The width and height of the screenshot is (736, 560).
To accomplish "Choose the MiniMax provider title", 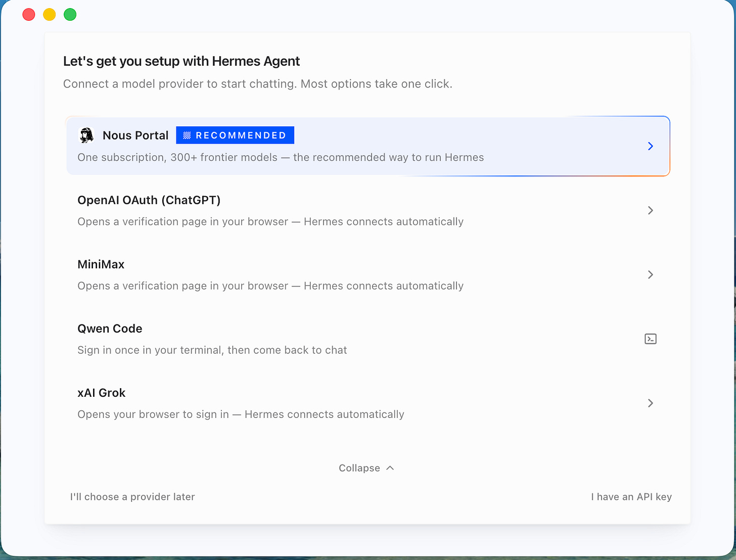I will click(101, 264).
